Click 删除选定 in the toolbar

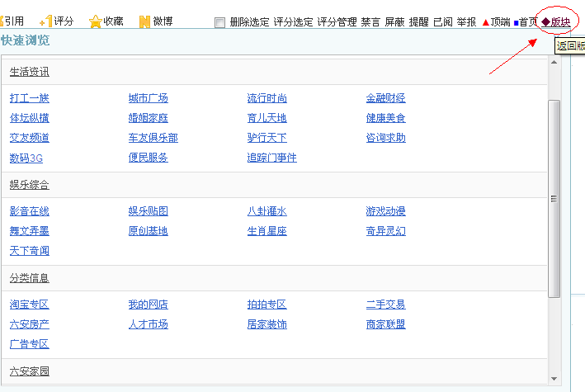(249, 22)
